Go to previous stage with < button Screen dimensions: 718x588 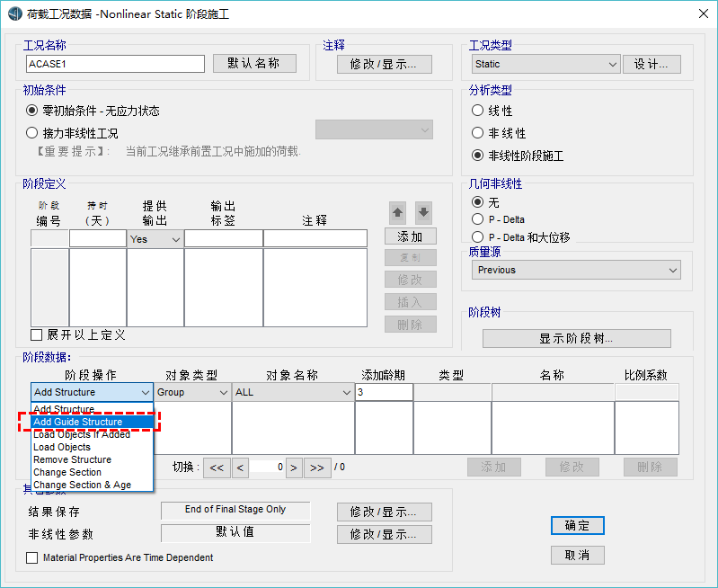tap(240, 468)
